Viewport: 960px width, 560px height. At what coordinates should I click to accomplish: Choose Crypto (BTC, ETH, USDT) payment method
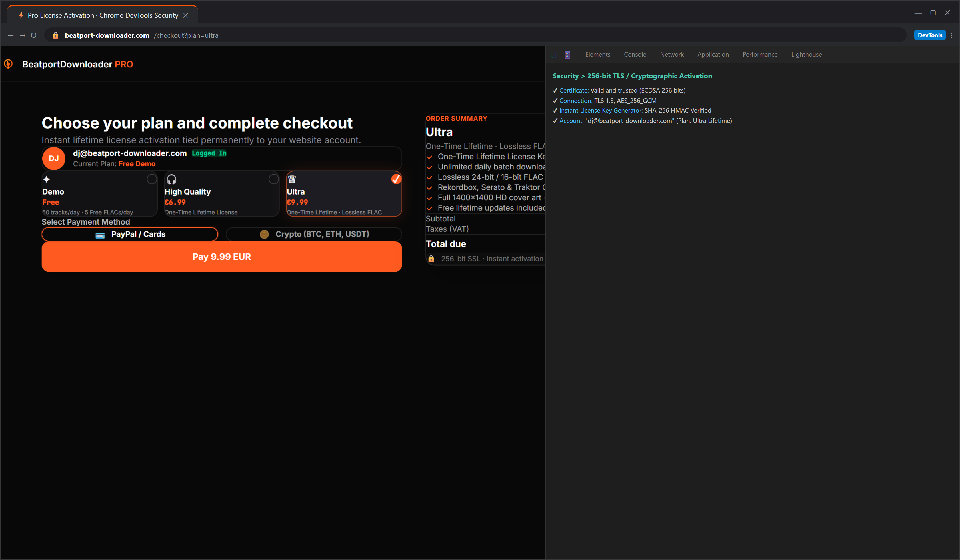pyautogui.click(x=314, y=234)
